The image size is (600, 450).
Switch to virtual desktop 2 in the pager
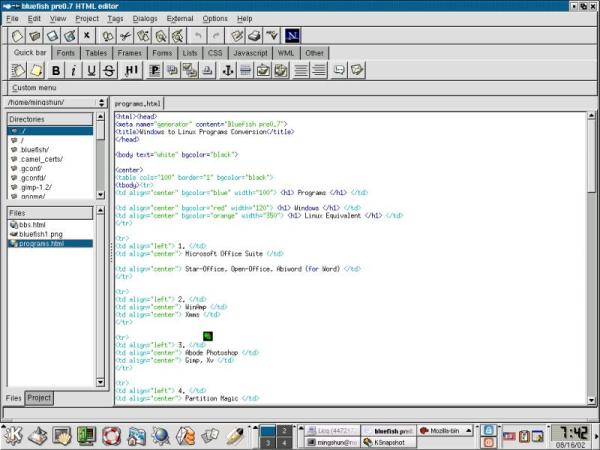pos(284,431)
